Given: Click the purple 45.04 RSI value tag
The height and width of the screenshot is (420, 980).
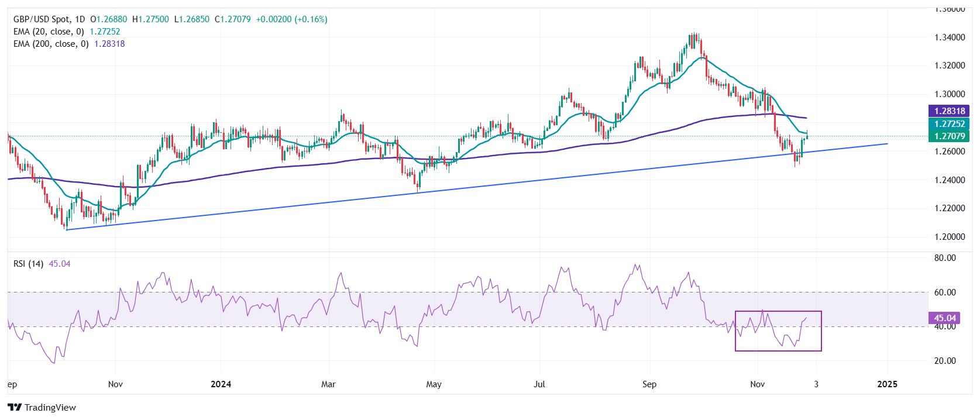Looking at the screenshot, I should [944, 318].
